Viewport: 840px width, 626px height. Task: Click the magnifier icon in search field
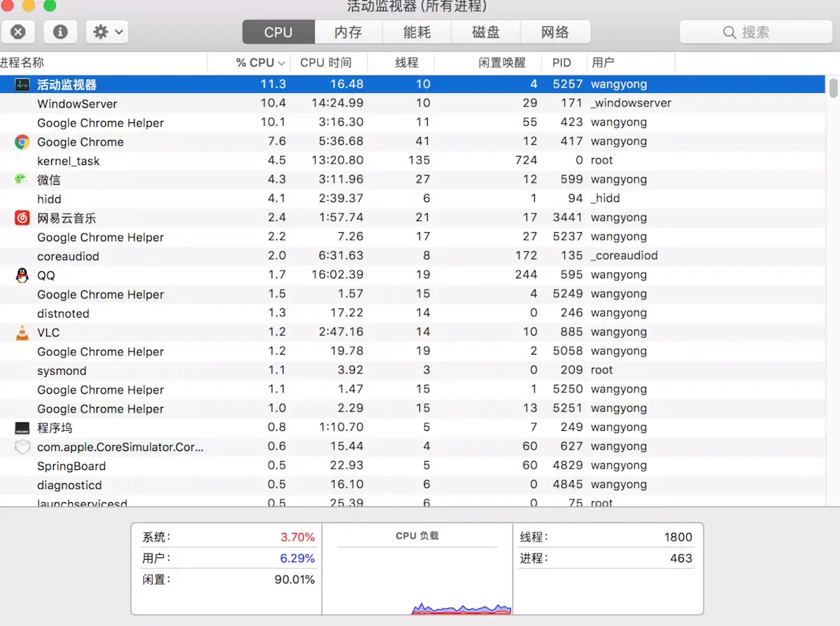pos(729,32)
